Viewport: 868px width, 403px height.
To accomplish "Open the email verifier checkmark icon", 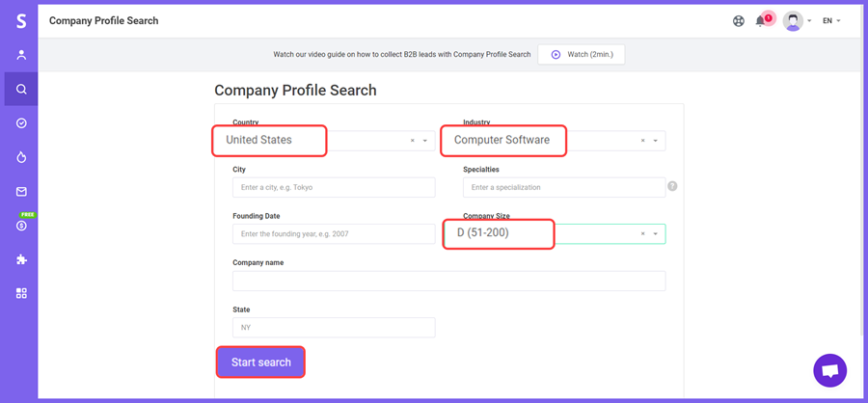I will pos(21,122).
